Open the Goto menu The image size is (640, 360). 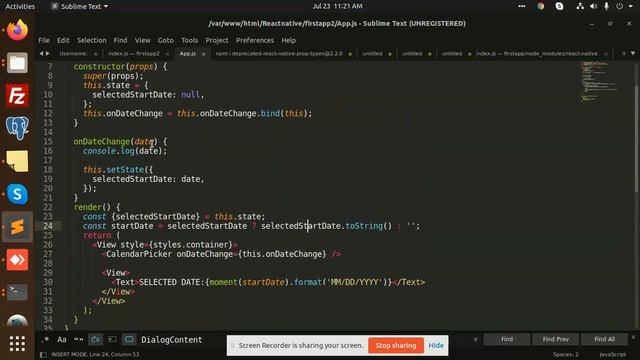tap(165, 40)
